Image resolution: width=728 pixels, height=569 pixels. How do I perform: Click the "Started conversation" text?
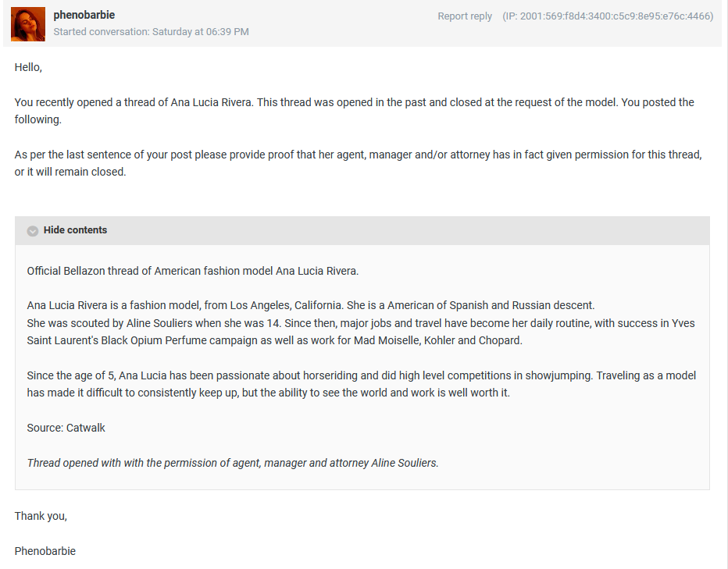[101, 32]
